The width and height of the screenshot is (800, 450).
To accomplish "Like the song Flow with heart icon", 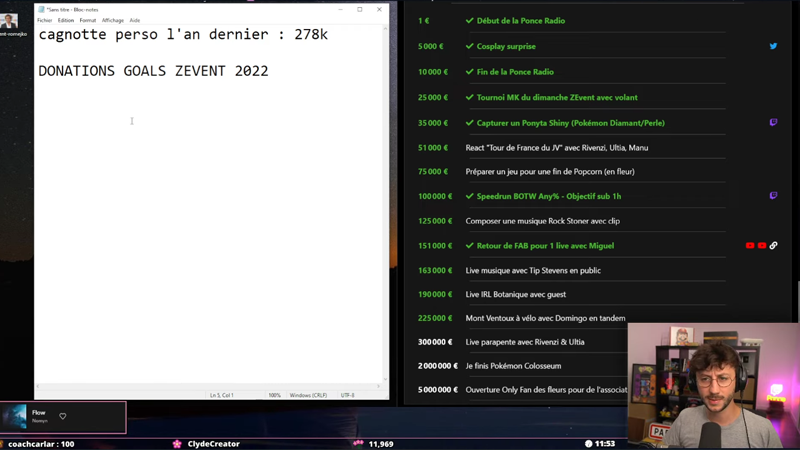I will [x=63, y=416].
